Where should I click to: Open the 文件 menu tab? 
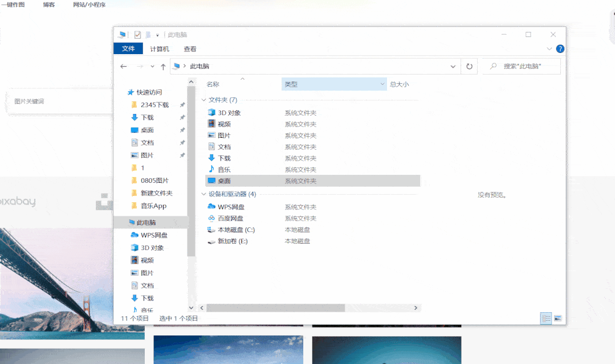128,49
